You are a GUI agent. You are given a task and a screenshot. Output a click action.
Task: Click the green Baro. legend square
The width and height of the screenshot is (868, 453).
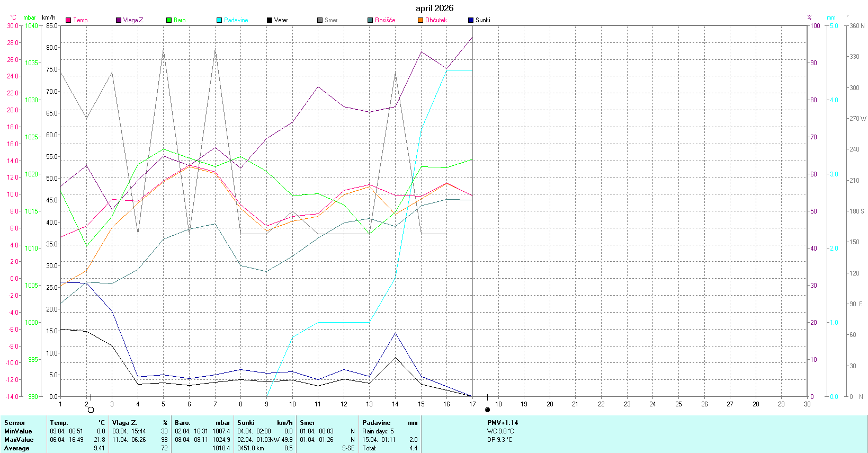(x=169, y=20)
